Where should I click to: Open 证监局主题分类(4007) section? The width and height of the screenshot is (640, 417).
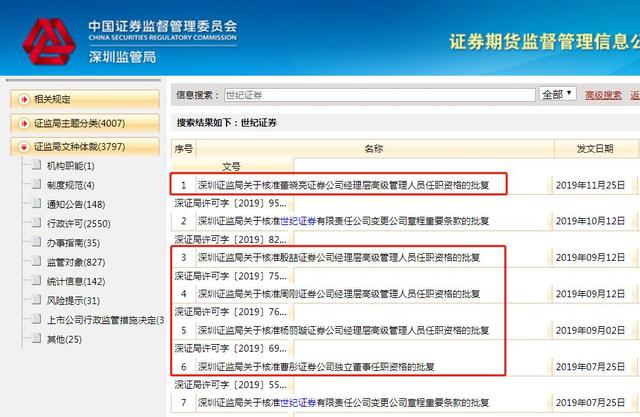point(85,123)
